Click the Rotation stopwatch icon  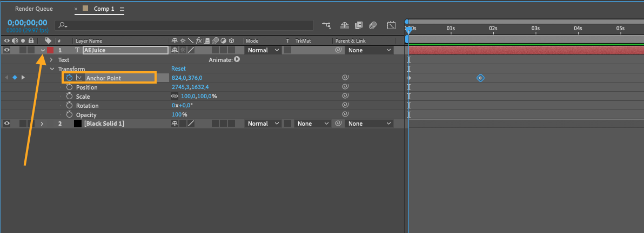[69, 105]
